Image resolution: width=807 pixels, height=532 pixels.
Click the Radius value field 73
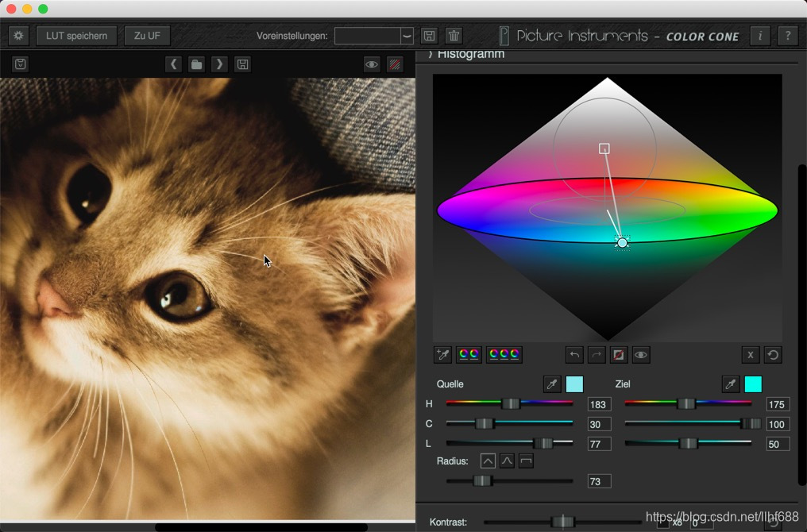click(599, 481)
